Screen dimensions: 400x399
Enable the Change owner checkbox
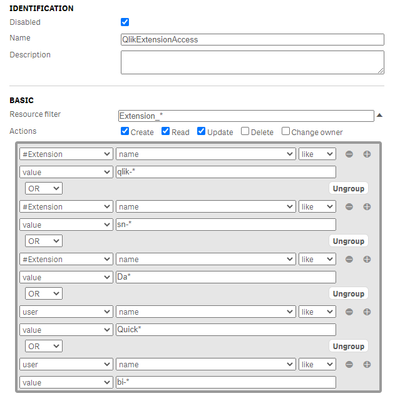pyautogui.click(x=285, y=131)
